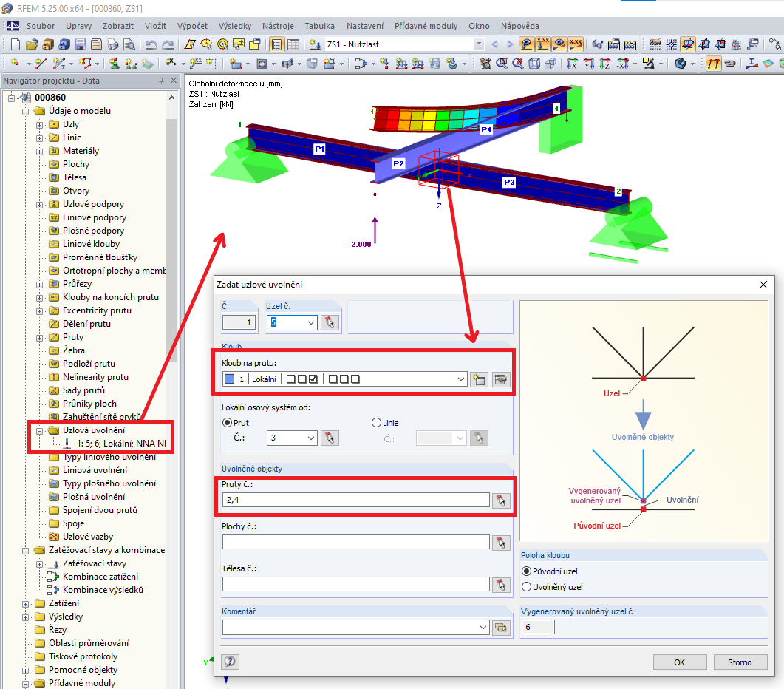Image resolution: width=784 pixels, height=689 pixels.
Task: Click the OK button
Action: point(680,662)
